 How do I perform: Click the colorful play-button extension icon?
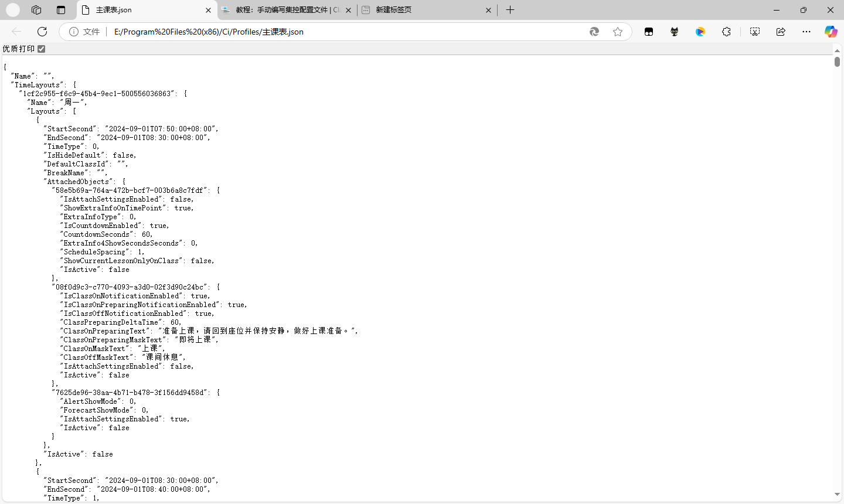pyautogui.click(x=700, y=32)
